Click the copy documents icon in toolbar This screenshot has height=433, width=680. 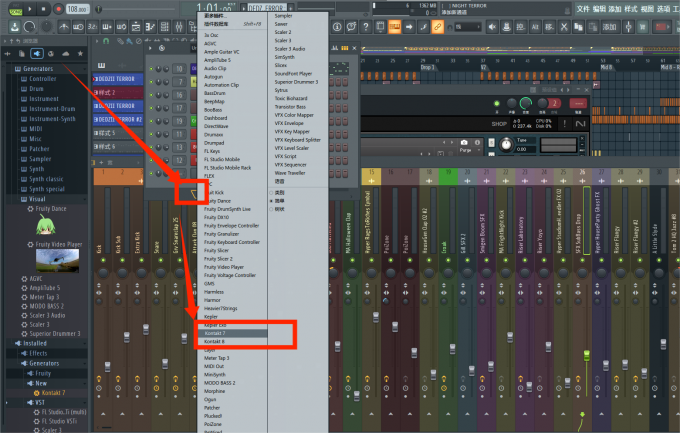point(578,27)
